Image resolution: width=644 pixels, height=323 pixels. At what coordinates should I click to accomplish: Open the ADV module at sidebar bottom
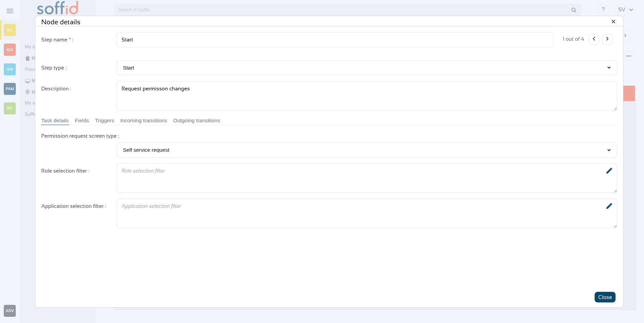point(10,311)
